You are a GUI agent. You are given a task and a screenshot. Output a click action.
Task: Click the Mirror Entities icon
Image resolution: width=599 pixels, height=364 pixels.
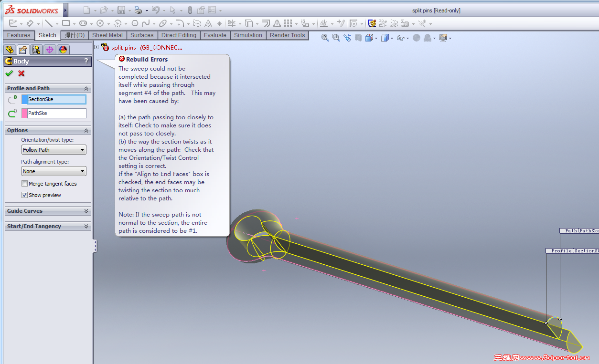tap(278, 23)
